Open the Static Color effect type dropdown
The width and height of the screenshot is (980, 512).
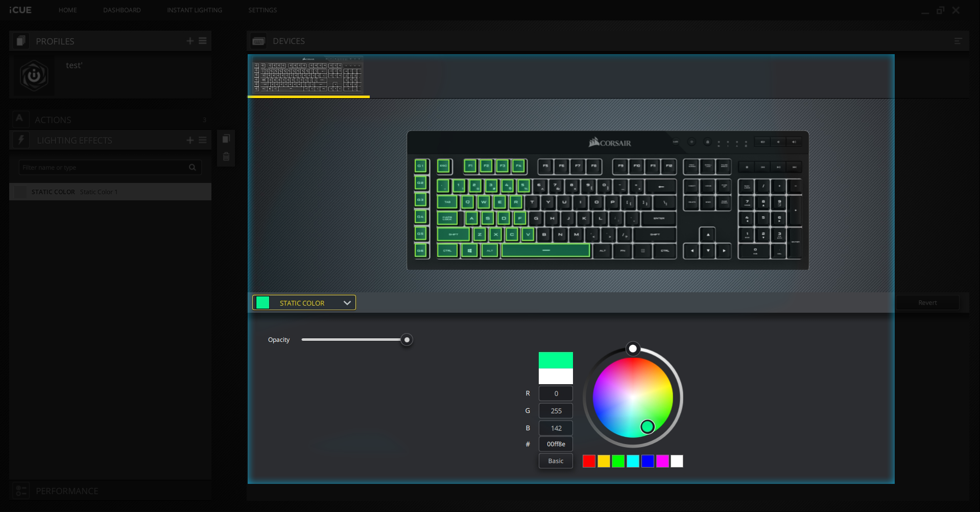tap(304, 302)
